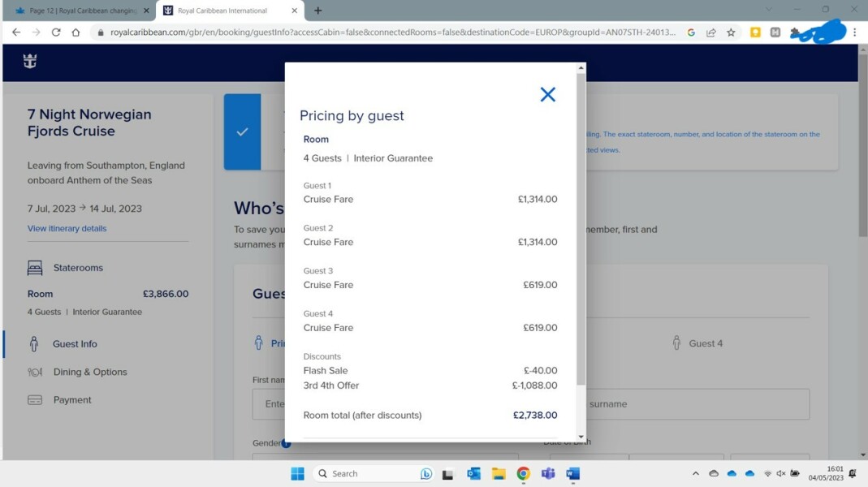Select Guest Info step in sidebar

[x=75, y=344]
